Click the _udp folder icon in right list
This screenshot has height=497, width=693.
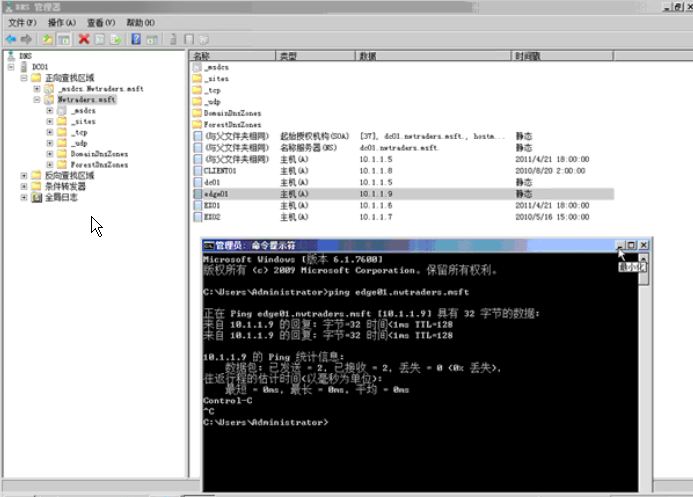[197, 102]
